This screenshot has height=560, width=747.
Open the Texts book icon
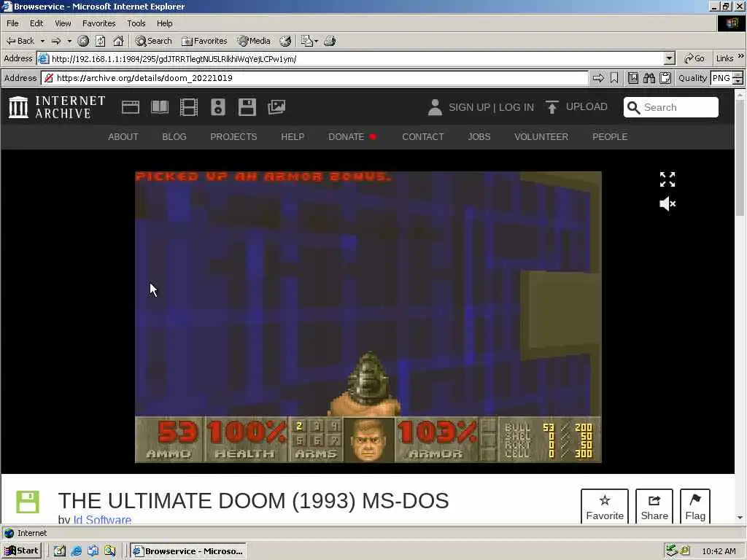160,107
